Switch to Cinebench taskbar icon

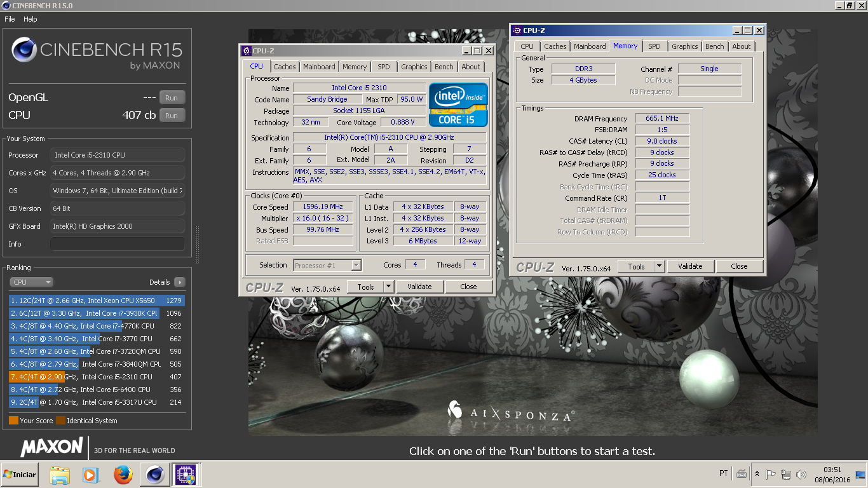point(154,475)
